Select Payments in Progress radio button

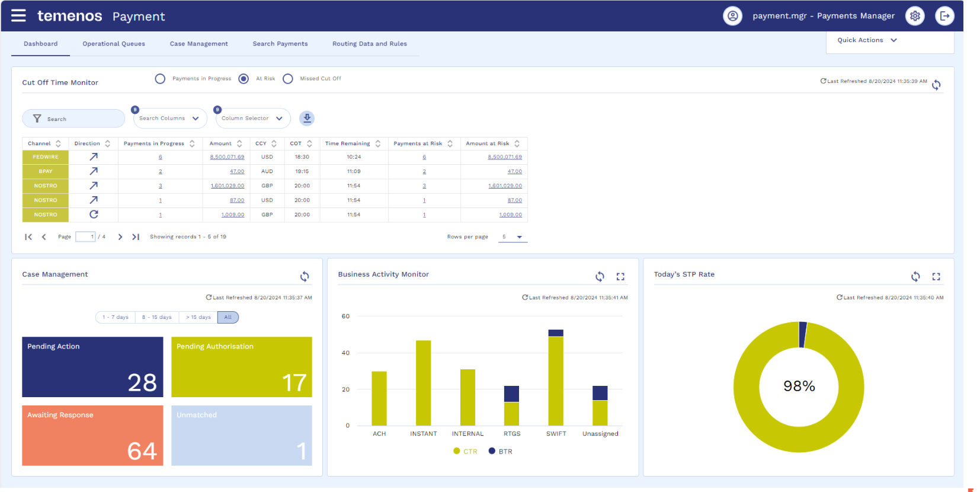coord(160,79)
